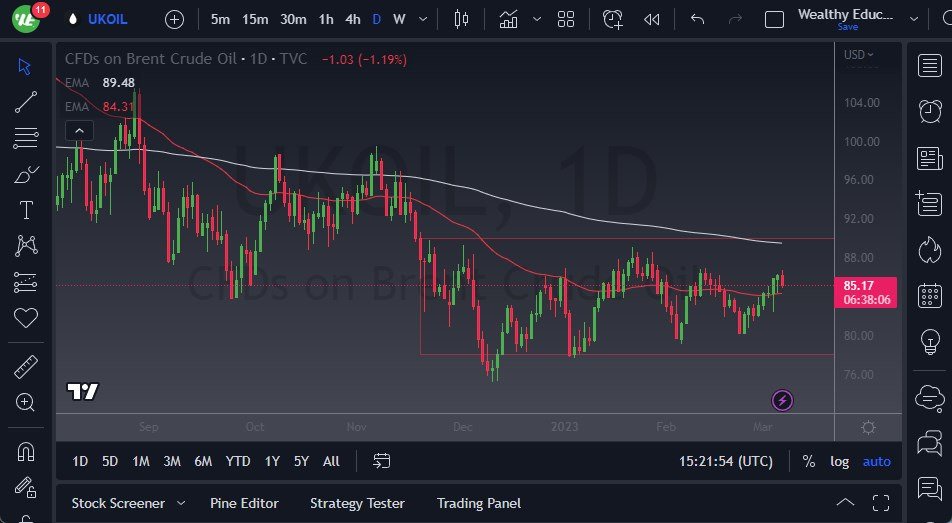Switch to the Strategy Tester tab
Screen dimensions: 952x523
tap(357, 503)
